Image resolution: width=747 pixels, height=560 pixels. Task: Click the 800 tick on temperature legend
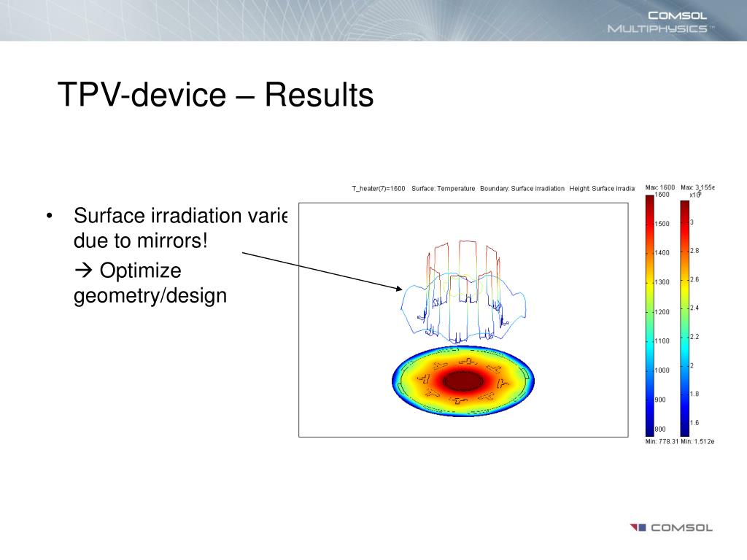pyautogui.click(x=660, y=429)
